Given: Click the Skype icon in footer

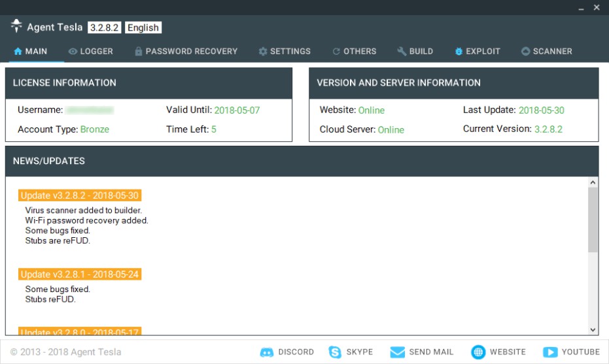Looking at the screenshot, I should tap(335, 352).
